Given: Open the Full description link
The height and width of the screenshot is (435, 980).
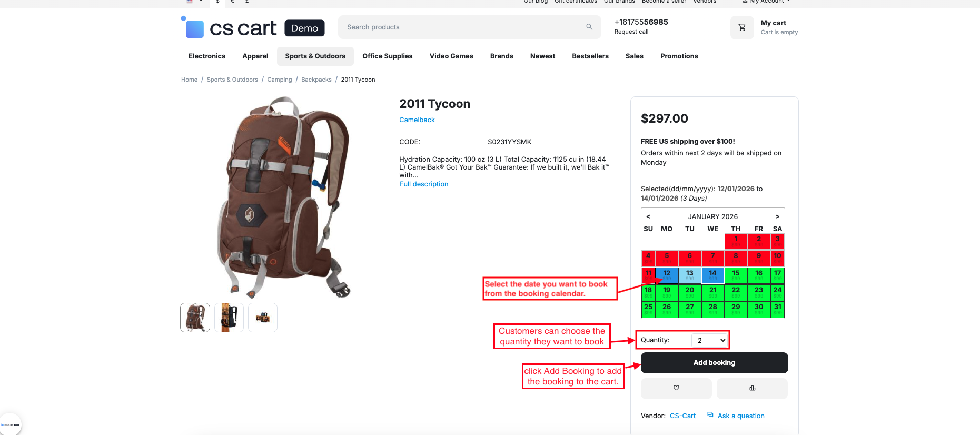Looking at the screenshot, I should tap(424, 184).
